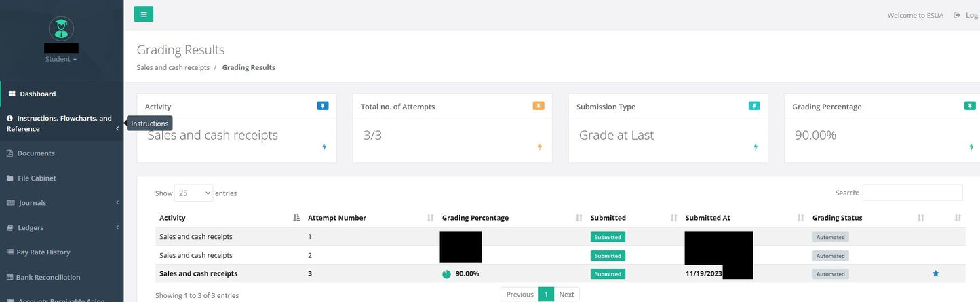
Task: Open Dashboard in the sidebar
Action: (x=62, y=94)
